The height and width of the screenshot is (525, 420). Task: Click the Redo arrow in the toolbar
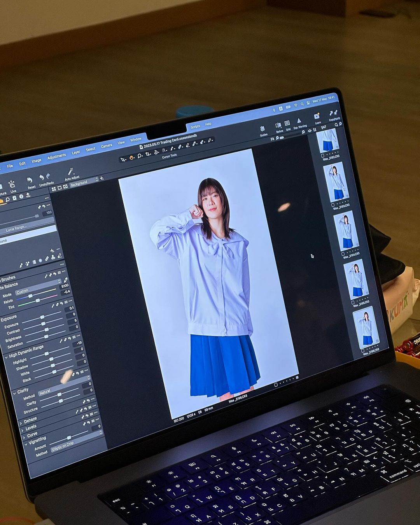[x=48, y=176]
